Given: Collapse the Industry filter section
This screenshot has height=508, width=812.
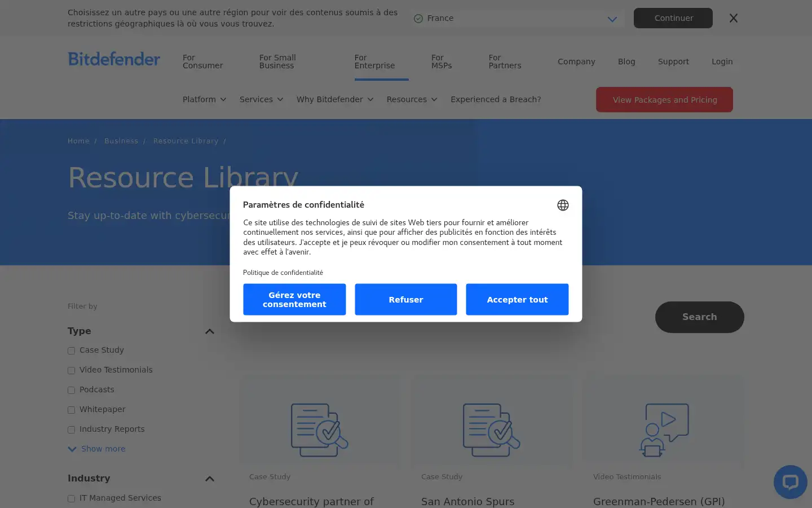Looking at the screenshot, I should coord(210,479).
